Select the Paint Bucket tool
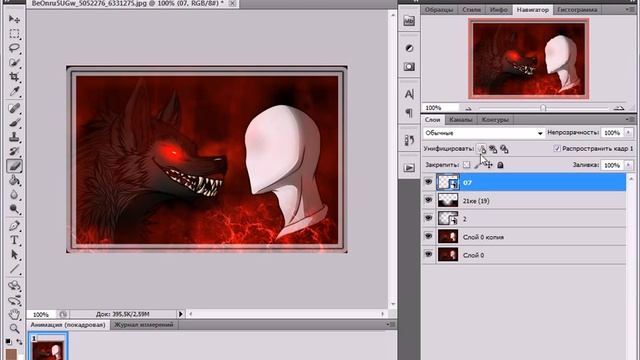640x360 pixels. click(x=14, y=180)
